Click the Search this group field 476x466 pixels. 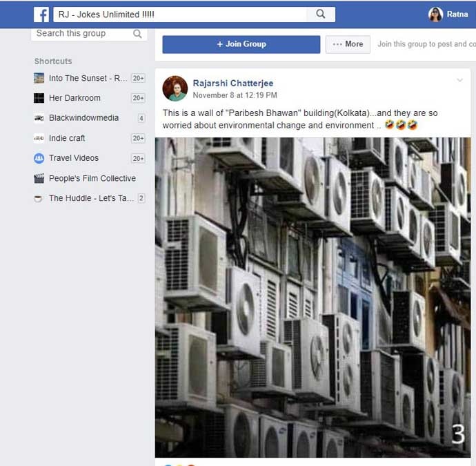[81, 34]
